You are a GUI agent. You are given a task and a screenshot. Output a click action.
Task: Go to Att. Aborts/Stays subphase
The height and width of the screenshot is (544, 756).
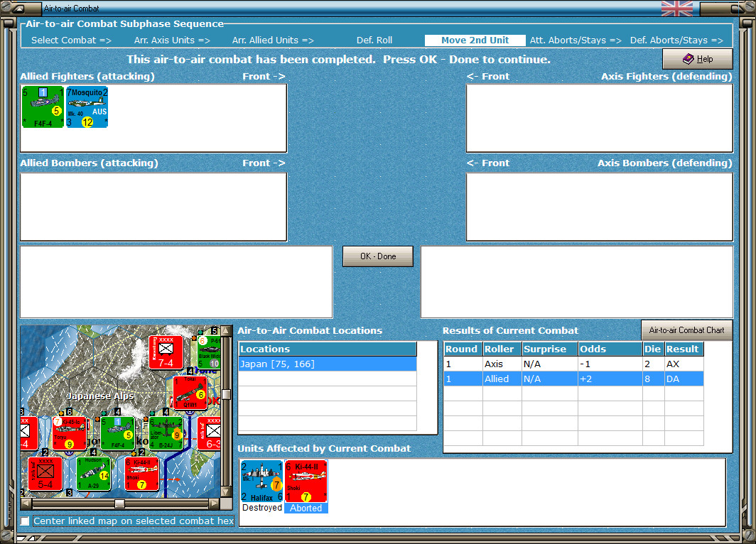coord(576,40)
